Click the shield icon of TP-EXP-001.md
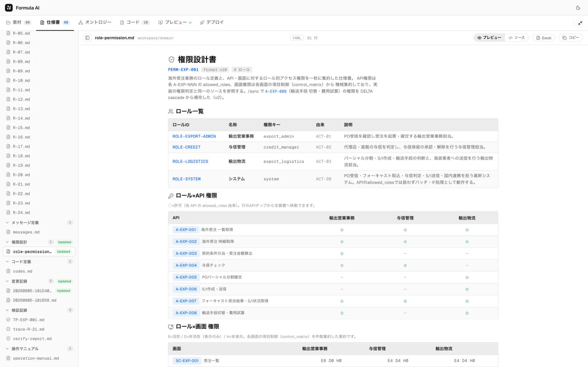 pos(8,320)
